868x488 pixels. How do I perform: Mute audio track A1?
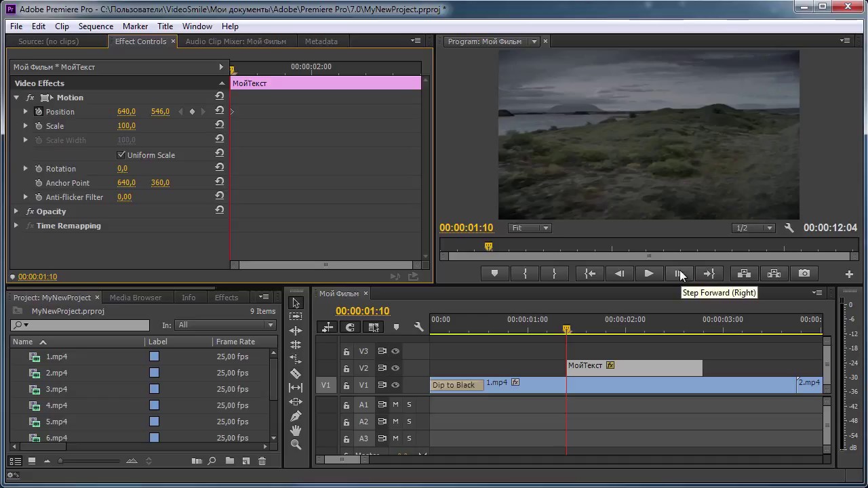coord(395,405)
